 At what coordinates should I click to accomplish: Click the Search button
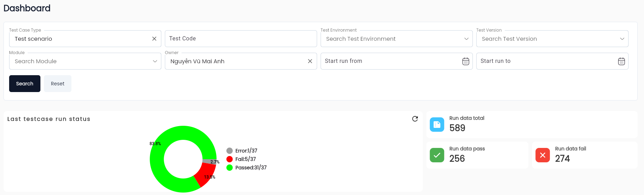tap(25, 84)
